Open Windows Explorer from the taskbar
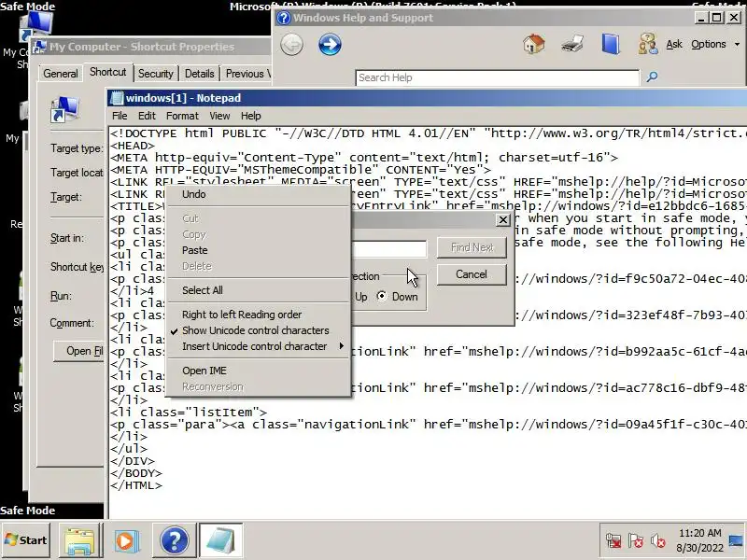The width and height of the screenshot is (747, 560). [80, 541]
